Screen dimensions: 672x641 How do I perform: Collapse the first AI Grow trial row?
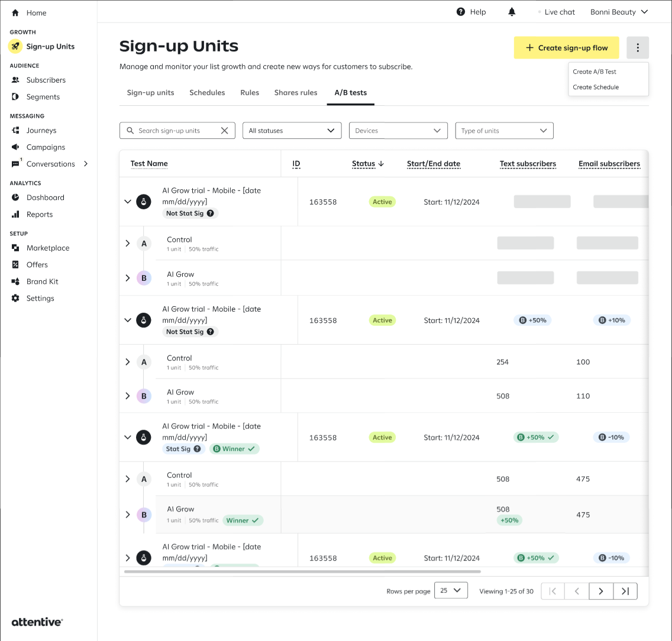(127, 202)
